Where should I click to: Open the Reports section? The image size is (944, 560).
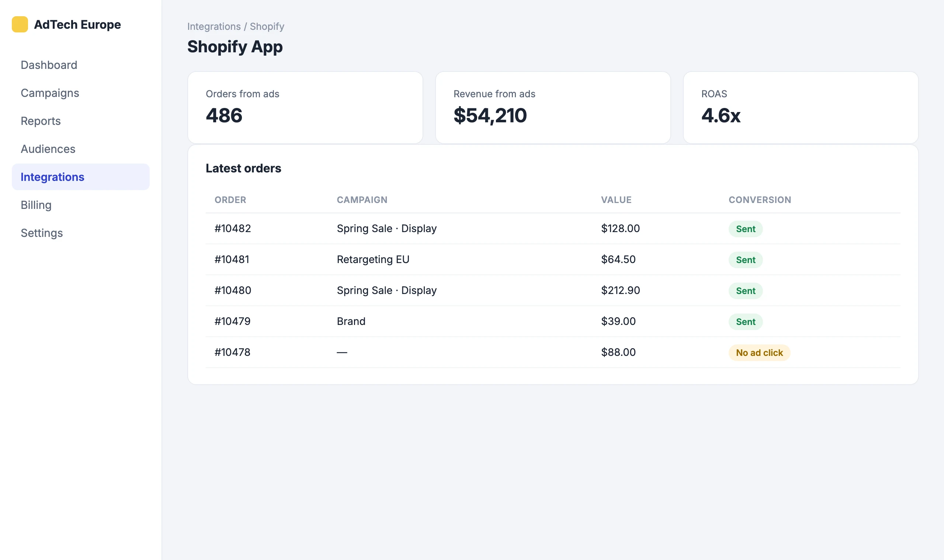[x=80, y=121]
